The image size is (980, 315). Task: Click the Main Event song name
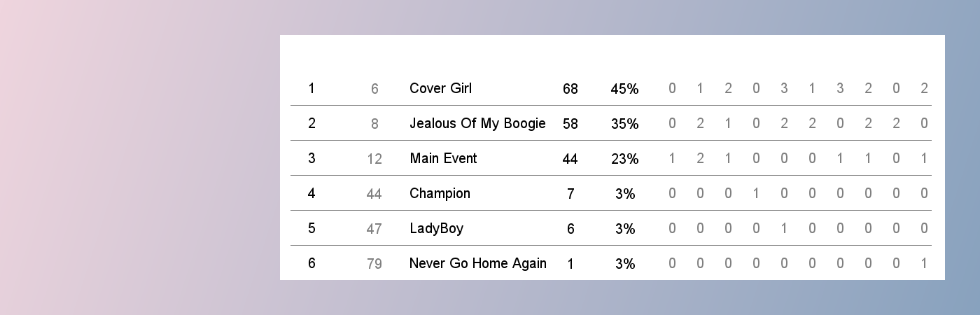(x=443, y=158)
